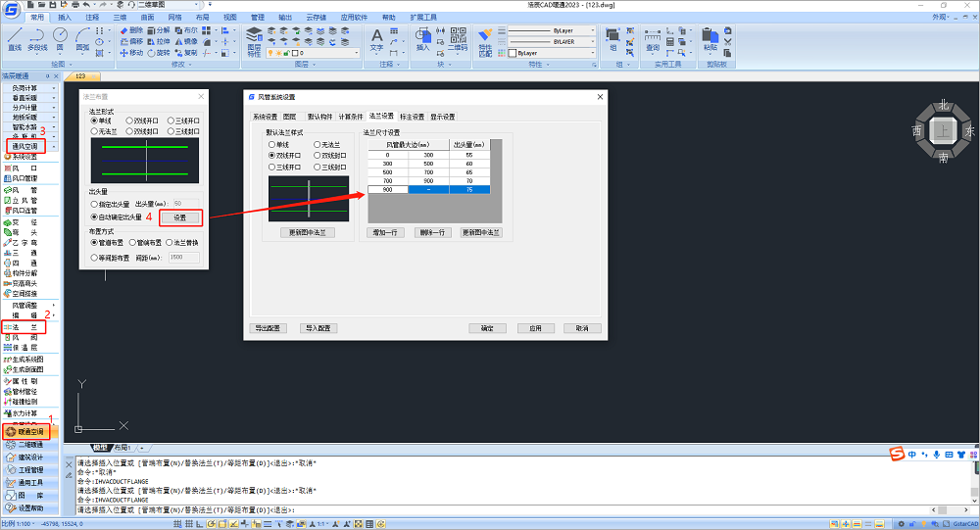
Task: Select the 镜像 mirror tool
Action: click(x=186, y=41)
